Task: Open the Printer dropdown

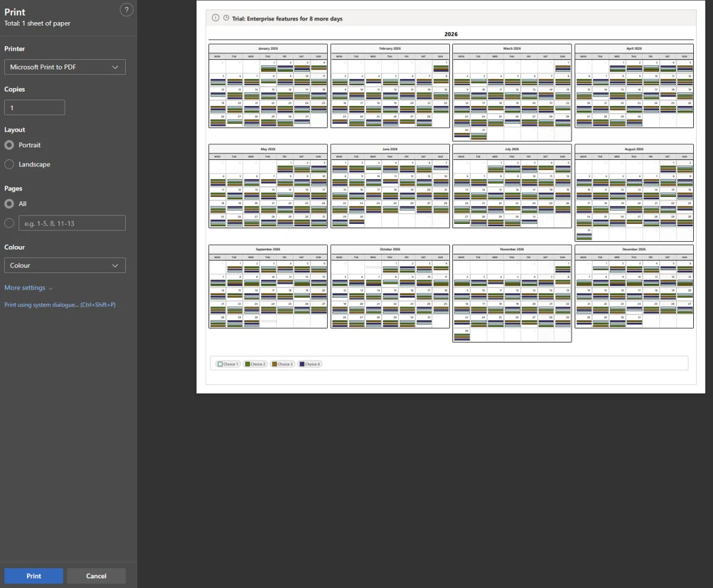Action: point(64,67)
